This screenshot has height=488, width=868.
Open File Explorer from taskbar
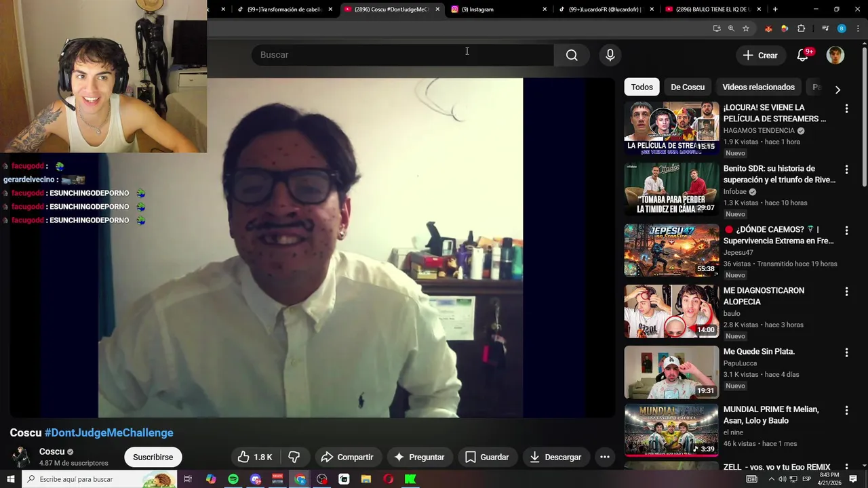[366, 479]
